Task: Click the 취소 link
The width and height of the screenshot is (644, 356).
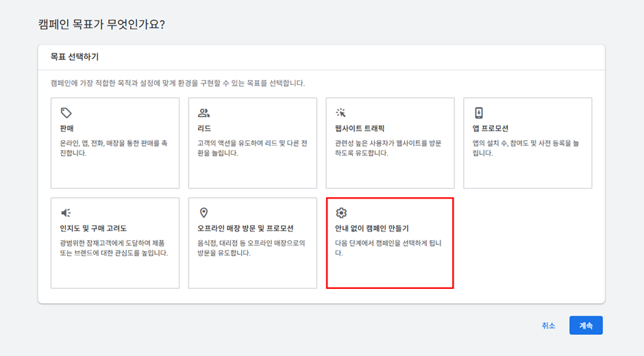Action: click(548, 326)
